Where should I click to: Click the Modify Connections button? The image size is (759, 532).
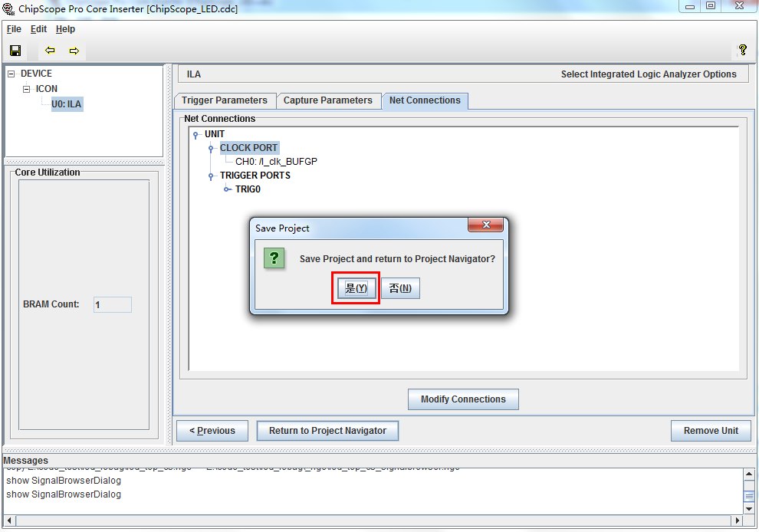pos(463,399)
